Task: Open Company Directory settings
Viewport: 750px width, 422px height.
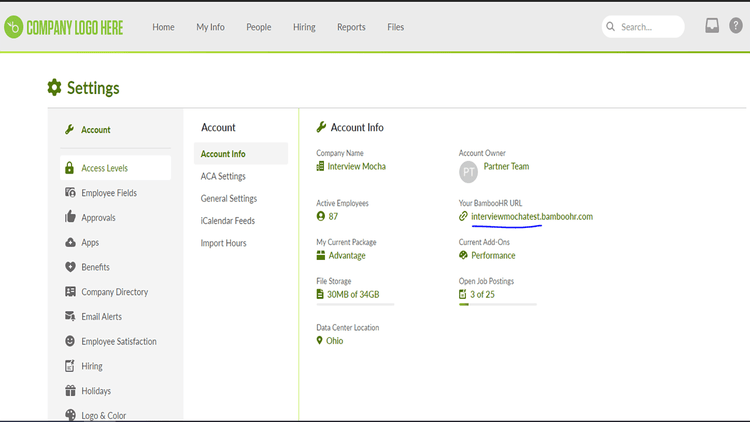Action: tap(115, 292)
